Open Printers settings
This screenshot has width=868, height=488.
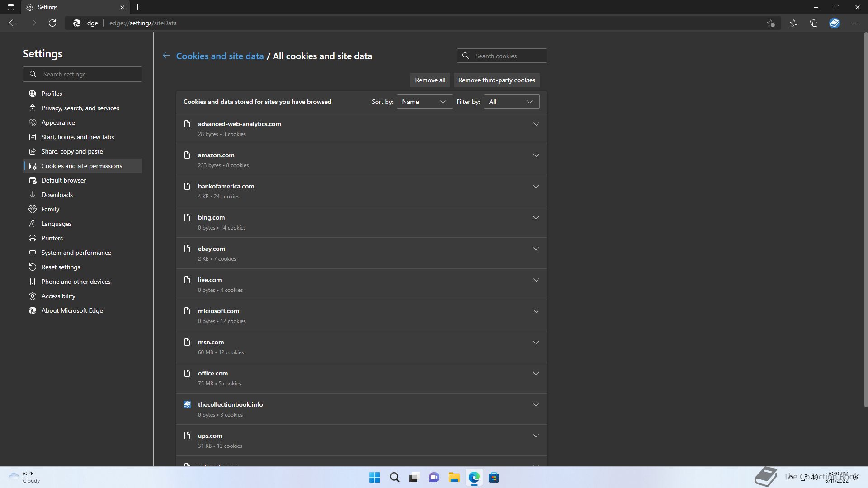[82, 238]
